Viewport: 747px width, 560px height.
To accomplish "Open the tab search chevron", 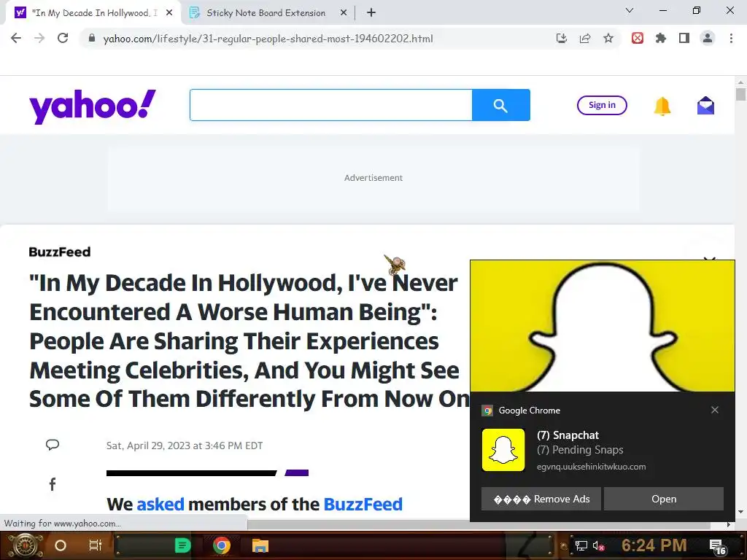I will 630,10.
